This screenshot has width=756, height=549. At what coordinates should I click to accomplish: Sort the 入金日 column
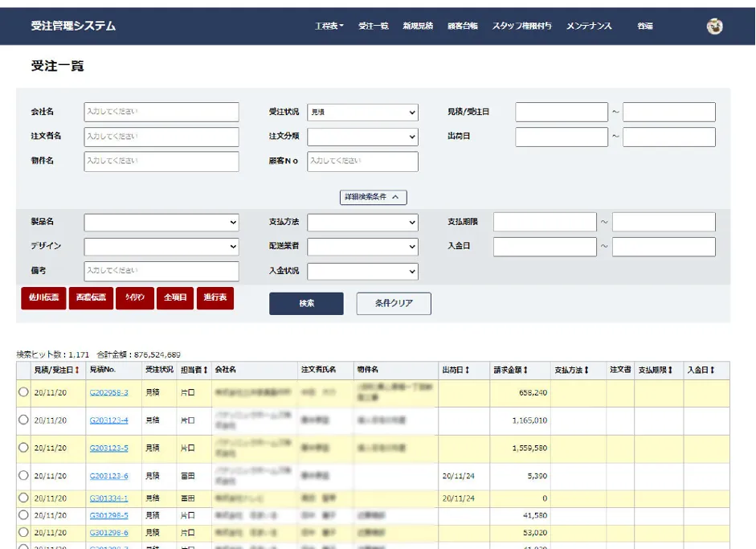tap(712, 371)
